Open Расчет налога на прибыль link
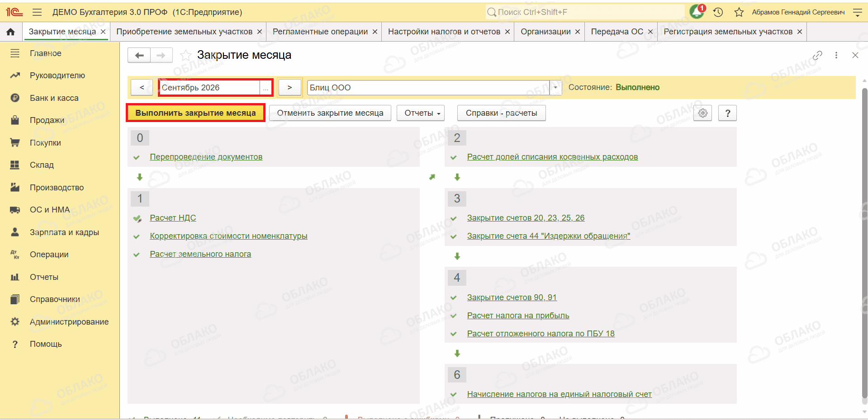868x420 pixels. (x=518, y=316)
